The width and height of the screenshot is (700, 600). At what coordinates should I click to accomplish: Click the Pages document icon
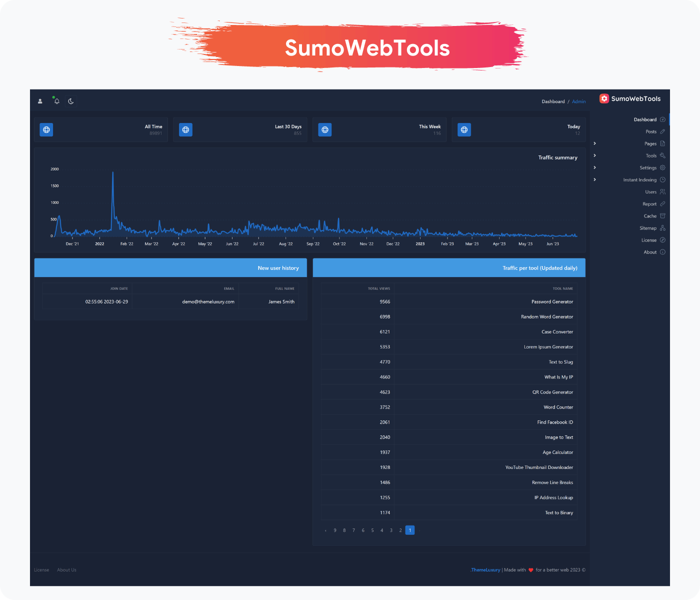[x=662, y=143]
